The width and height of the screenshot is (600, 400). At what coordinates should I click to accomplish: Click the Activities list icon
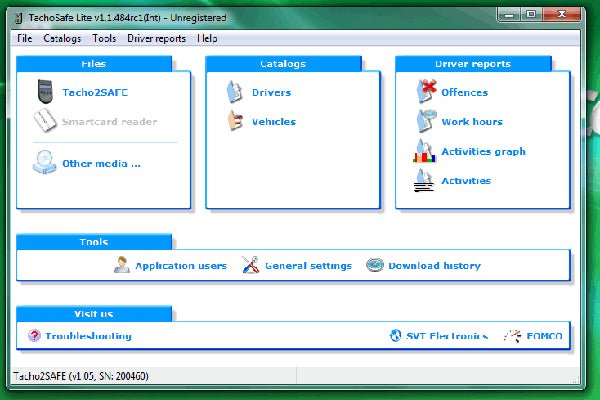(x=425, y=181)
